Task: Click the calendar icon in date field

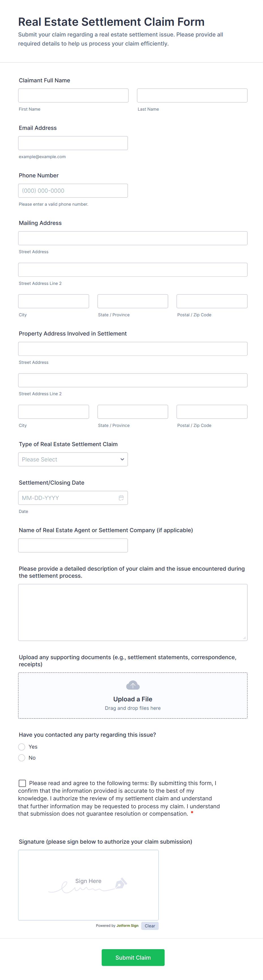Action: tap(121, 498)
